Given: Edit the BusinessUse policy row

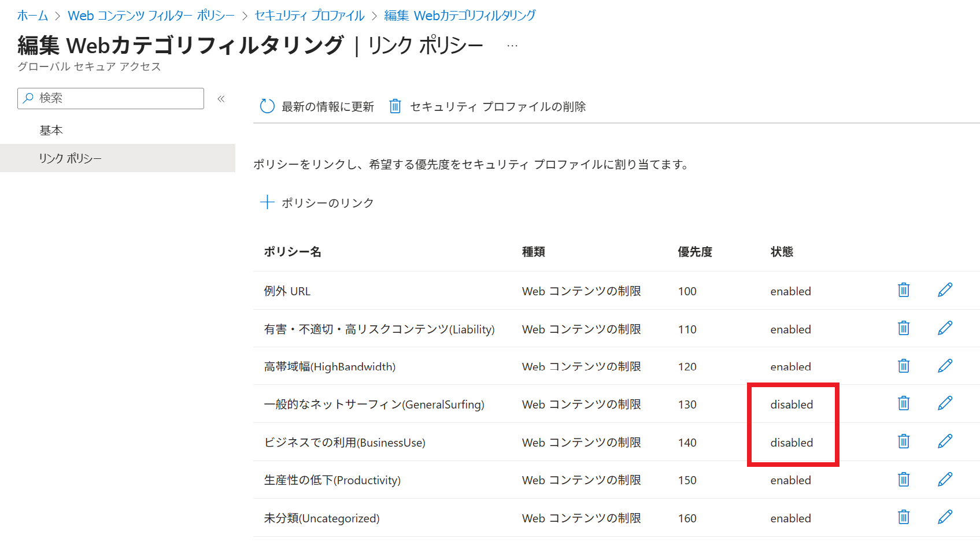Looking at the screenshot, I should coord(945,441).
